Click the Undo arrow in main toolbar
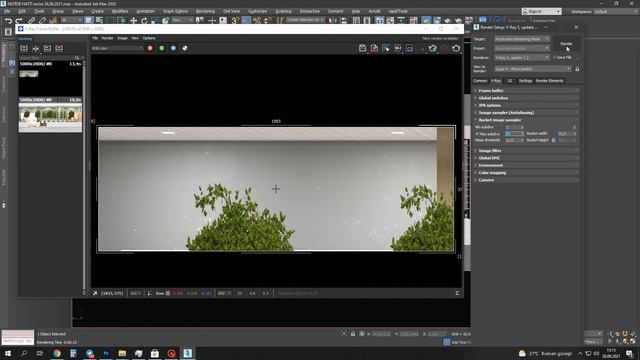Image resolution: width=640 pixels, height=360 pixels. [8, 20]
